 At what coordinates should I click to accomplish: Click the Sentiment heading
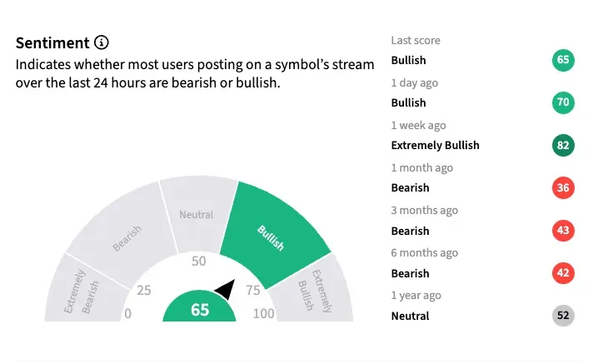point(52,42)
